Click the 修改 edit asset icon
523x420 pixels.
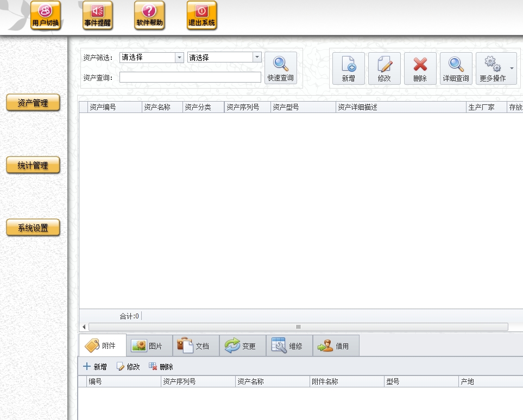384,68
